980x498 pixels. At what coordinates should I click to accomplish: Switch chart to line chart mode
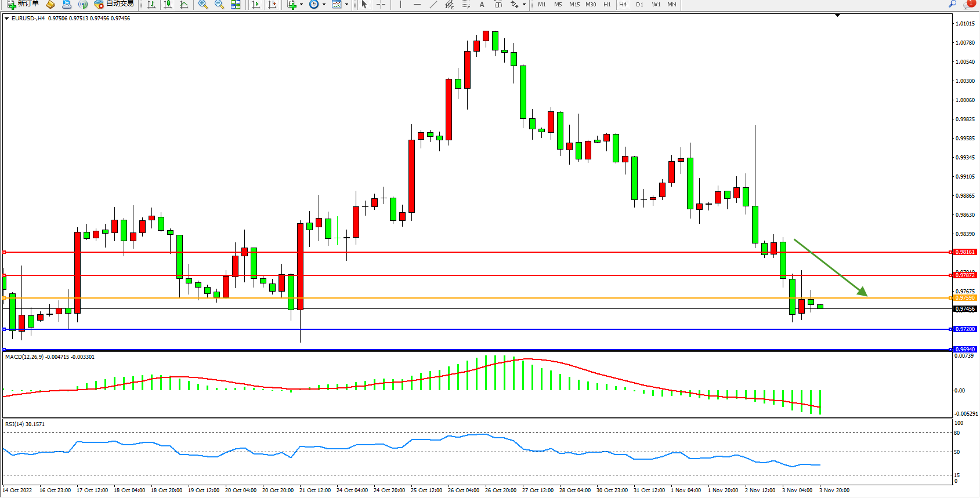tap(184, 5)
